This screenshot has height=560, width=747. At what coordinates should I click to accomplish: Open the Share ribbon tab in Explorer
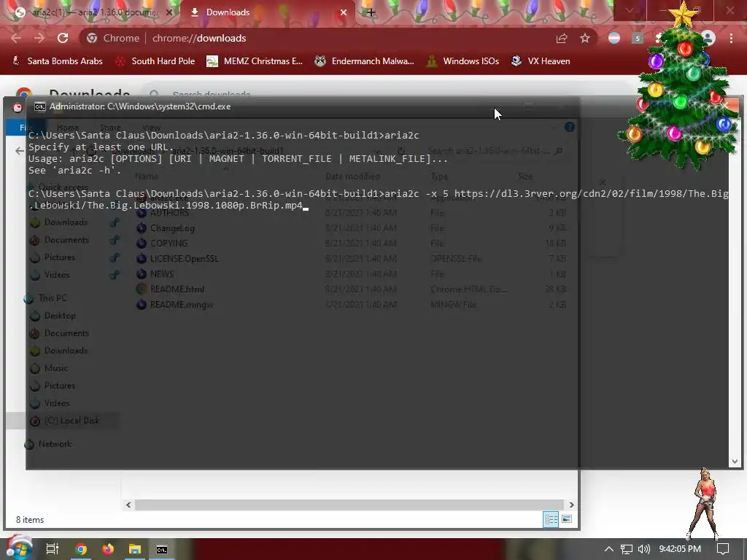pos(111,128)
